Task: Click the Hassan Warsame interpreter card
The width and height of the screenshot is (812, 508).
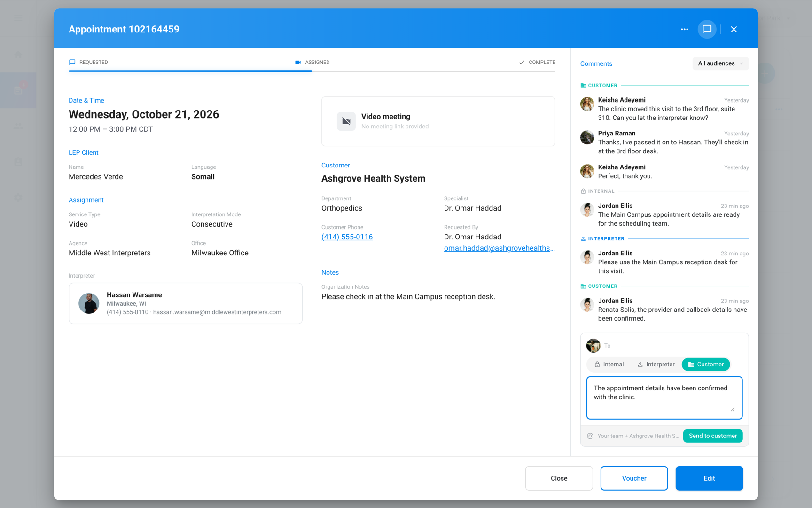Action: 186,303
